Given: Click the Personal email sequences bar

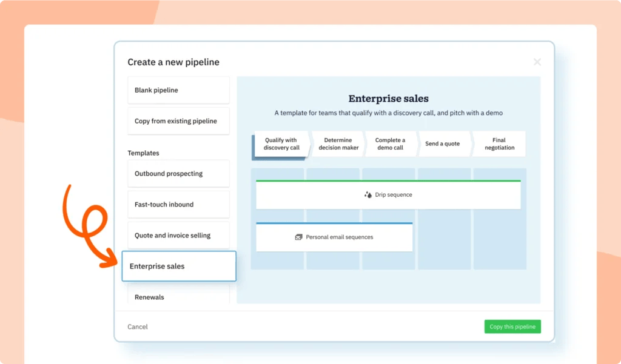Looking at the screenshot, I should [334, 237].
